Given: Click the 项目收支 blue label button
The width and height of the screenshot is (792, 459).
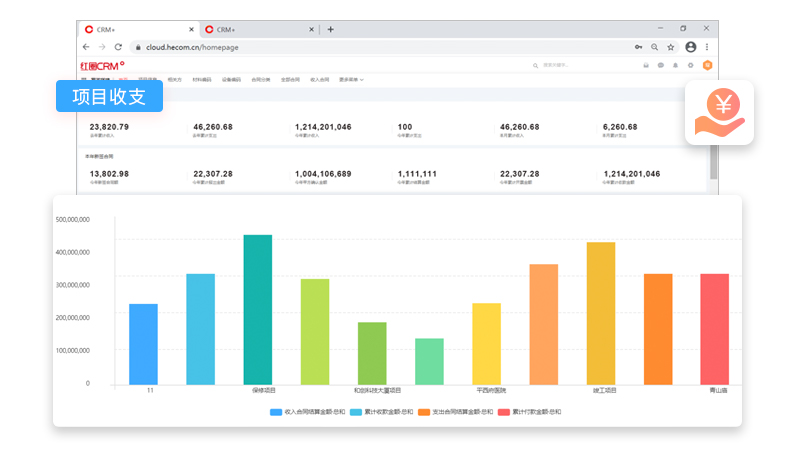Looking at the screenshot, I should tap(109, 96).
